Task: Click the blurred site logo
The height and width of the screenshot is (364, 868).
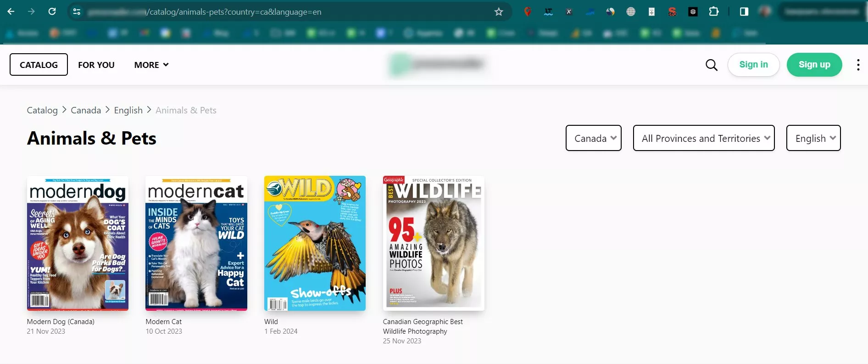Action: 437,64
